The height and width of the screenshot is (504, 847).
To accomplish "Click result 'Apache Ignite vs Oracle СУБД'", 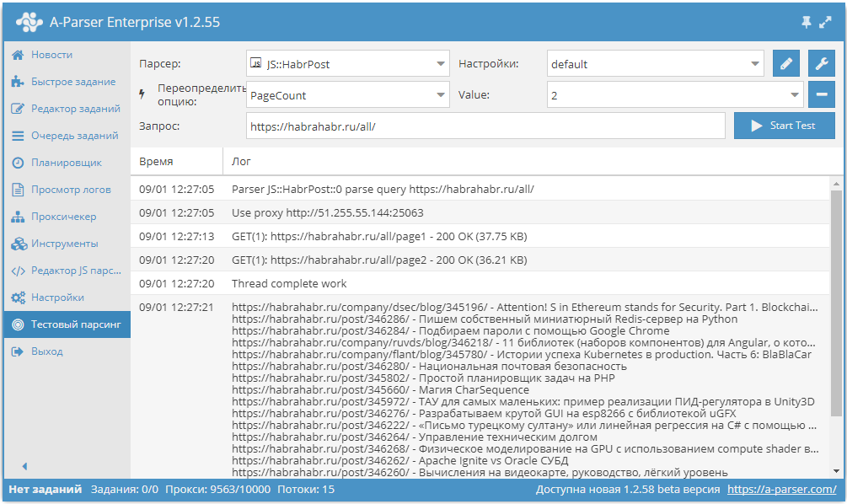I will (x=399, y=461).
